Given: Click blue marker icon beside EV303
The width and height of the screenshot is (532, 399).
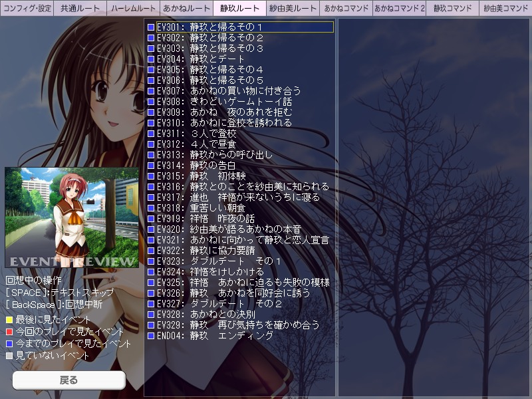Looking at the screenshot, I should pos(151,49).
